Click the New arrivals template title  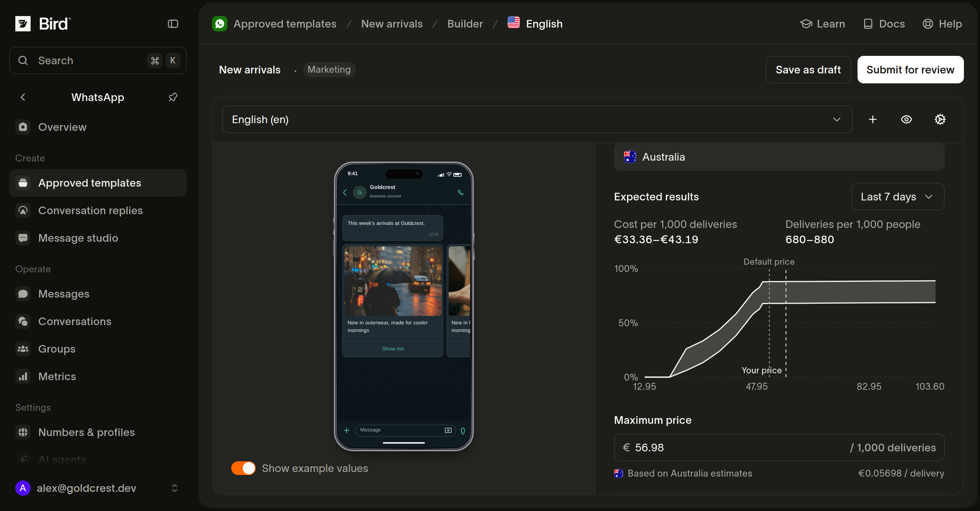(250, 70)
